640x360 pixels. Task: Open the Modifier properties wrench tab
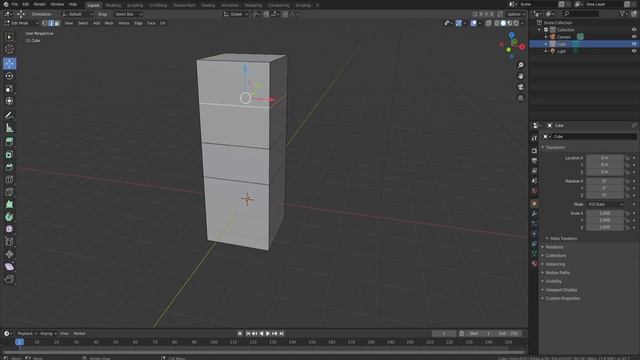[534, 213]
